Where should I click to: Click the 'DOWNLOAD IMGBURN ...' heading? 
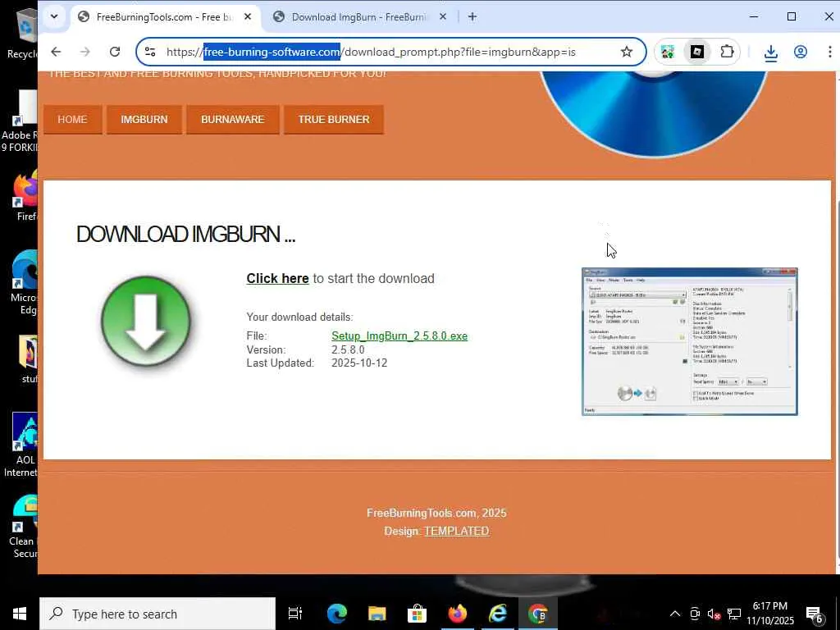[x=185, y=234]
